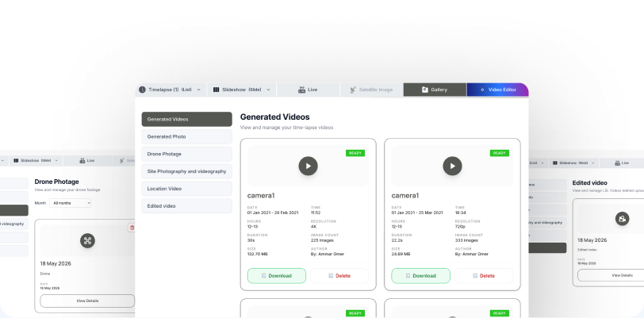Click READY badge on the 720p camera1 card

click(x=500, y=153)
